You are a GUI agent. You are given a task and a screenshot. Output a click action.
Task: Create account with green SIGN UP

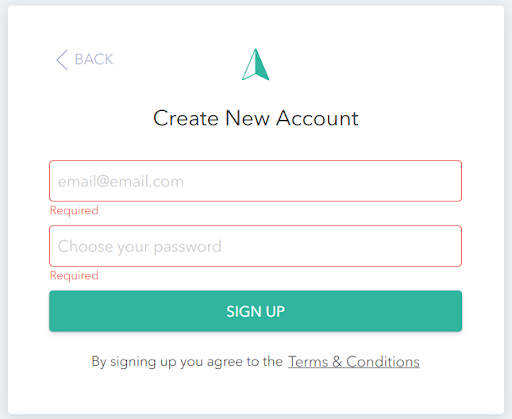[x=255, y=311]
